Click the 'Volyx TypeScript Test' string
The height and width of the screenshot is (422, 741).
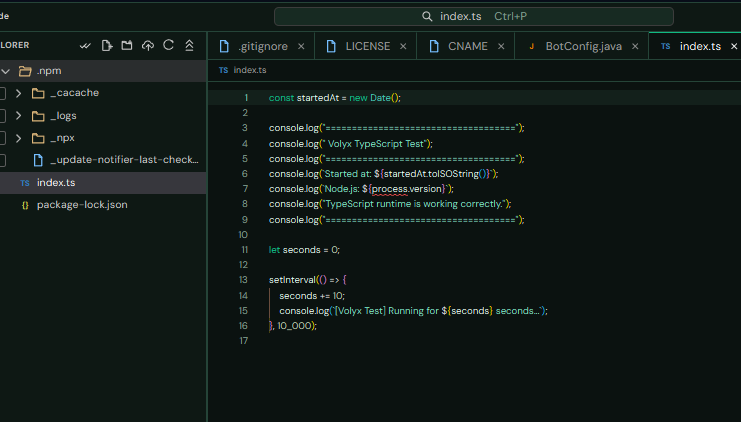pyautogui.click(x=378, y=144)
